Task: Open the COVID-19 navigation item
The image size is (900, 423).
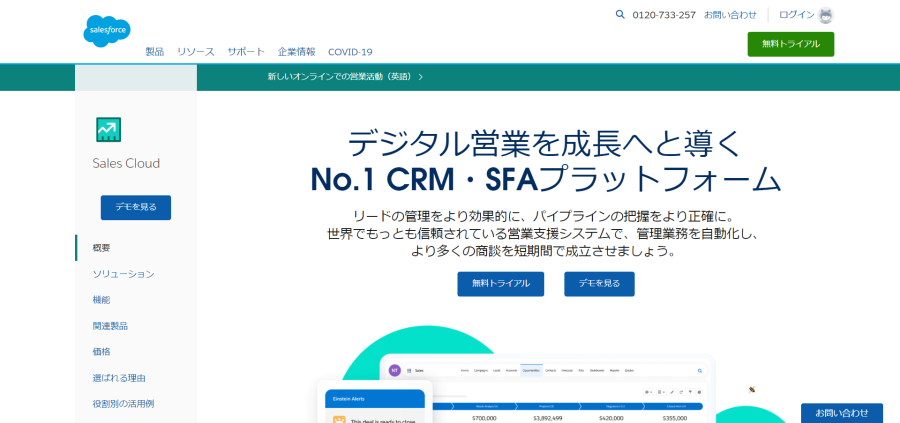Action: tap(350, 52)
